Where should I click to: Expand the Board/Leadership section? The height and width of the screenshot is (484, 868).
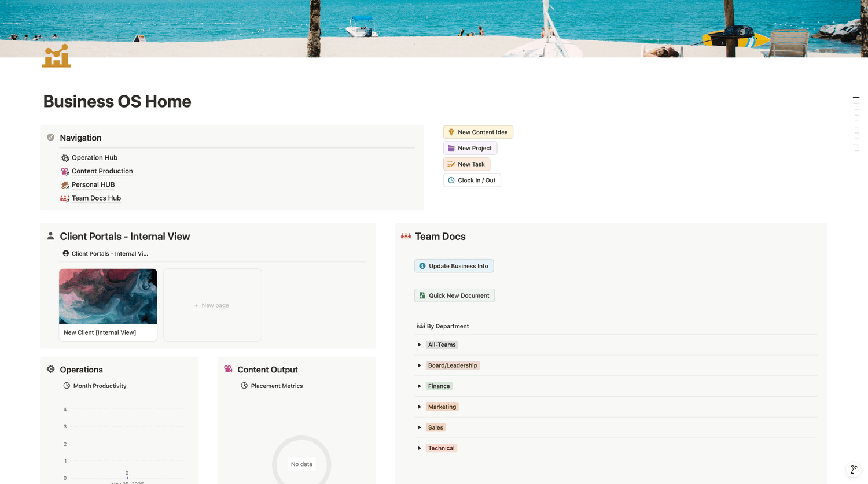pos(420,365)
